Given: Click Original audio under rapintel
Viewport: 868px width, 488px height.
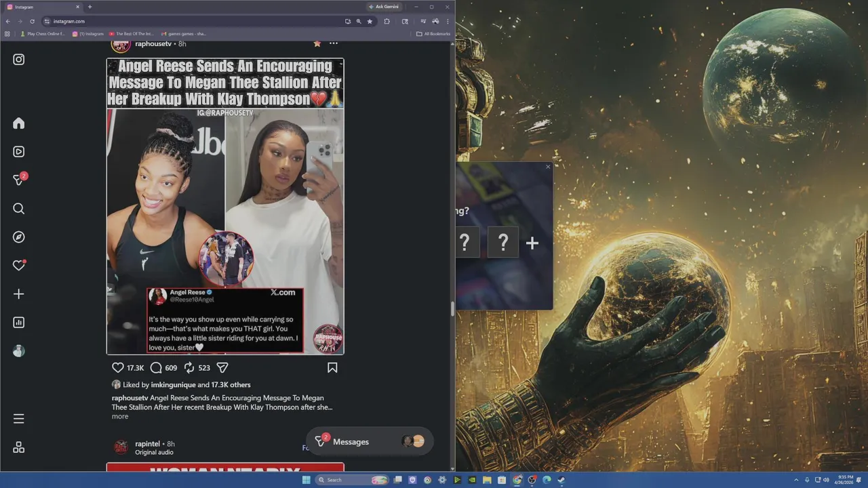Looking at the screenshot, I should click(154, 452).
